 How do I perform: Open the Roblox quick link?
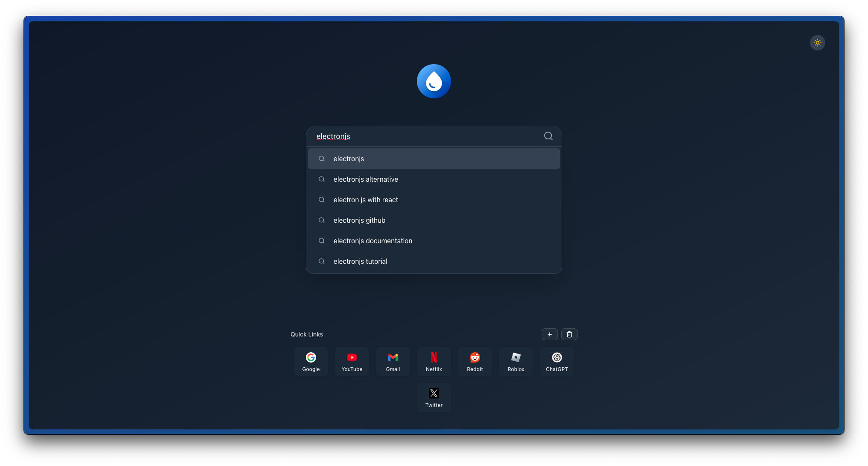[x=516, y=362]
